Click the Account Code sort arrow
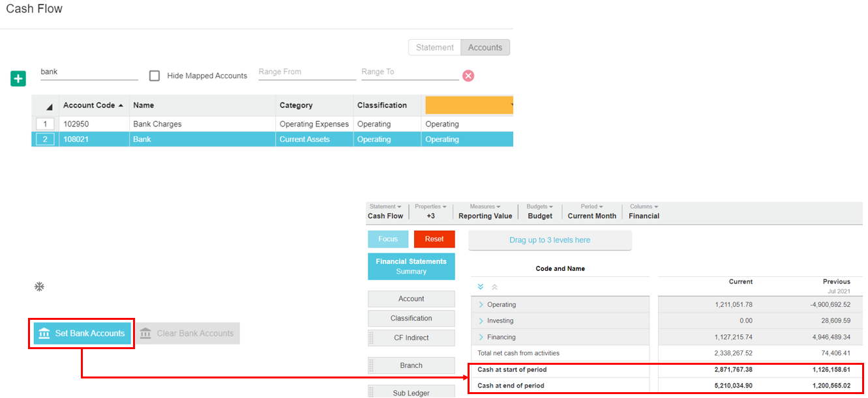 [121, 106]
